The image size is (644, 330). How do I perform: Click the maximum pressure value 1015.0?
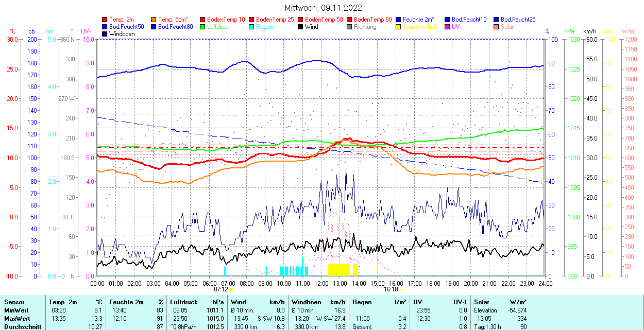pyautogui.click(x=216, y=319)
